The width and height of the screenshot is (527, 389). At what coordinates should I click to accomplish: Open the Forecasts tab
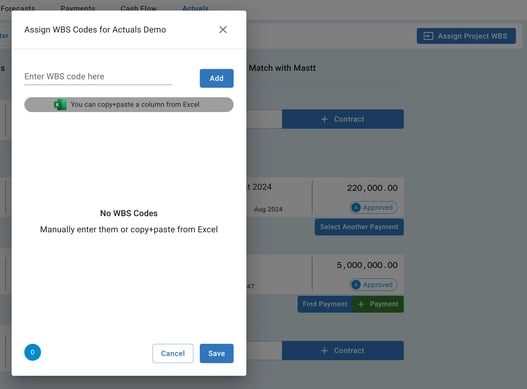click(x=17, y=8)
